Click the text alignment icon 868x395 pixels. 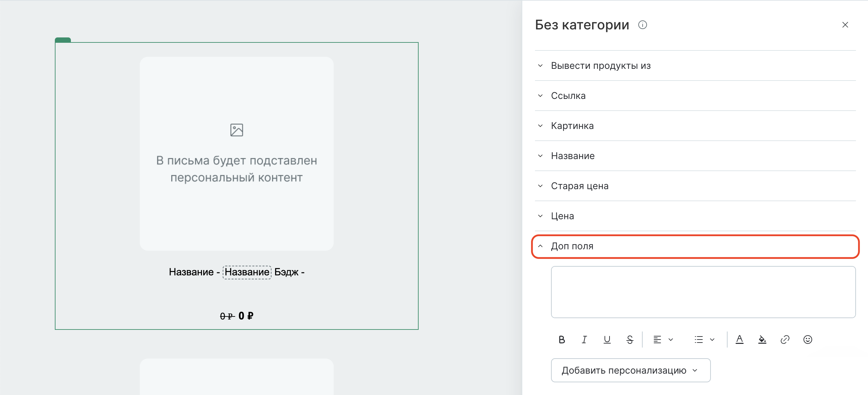(x=657, y=340)
